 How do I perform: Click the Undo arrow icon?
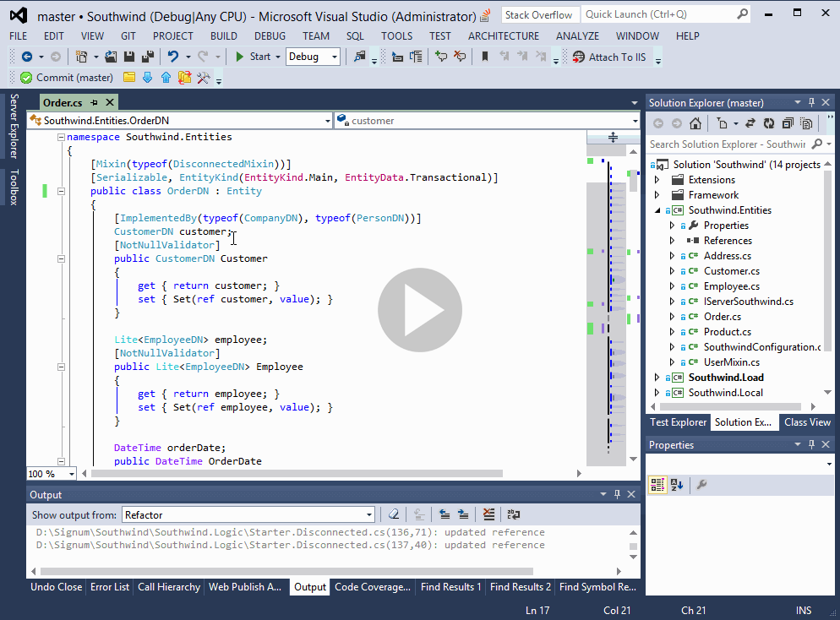[173, 57]
